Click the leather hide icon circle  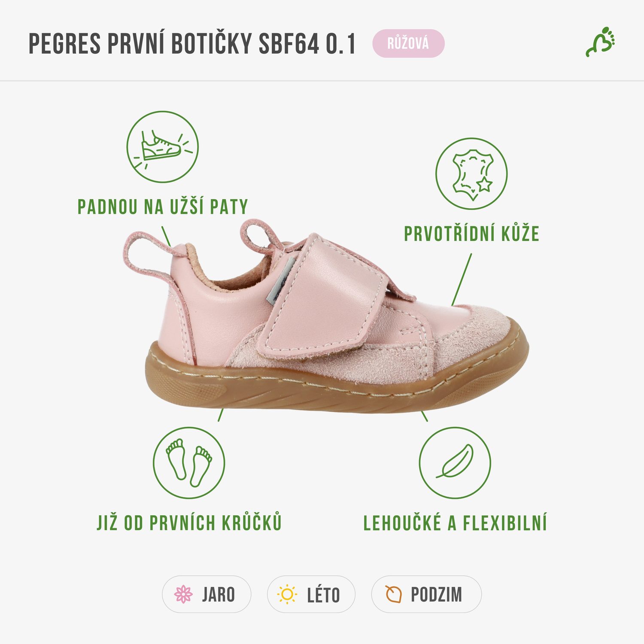[x=471, y=174]
